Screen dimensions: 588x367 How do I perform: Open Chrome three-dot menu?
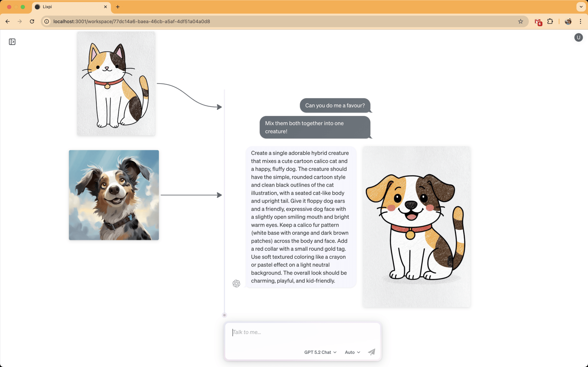tap(580, 21)
